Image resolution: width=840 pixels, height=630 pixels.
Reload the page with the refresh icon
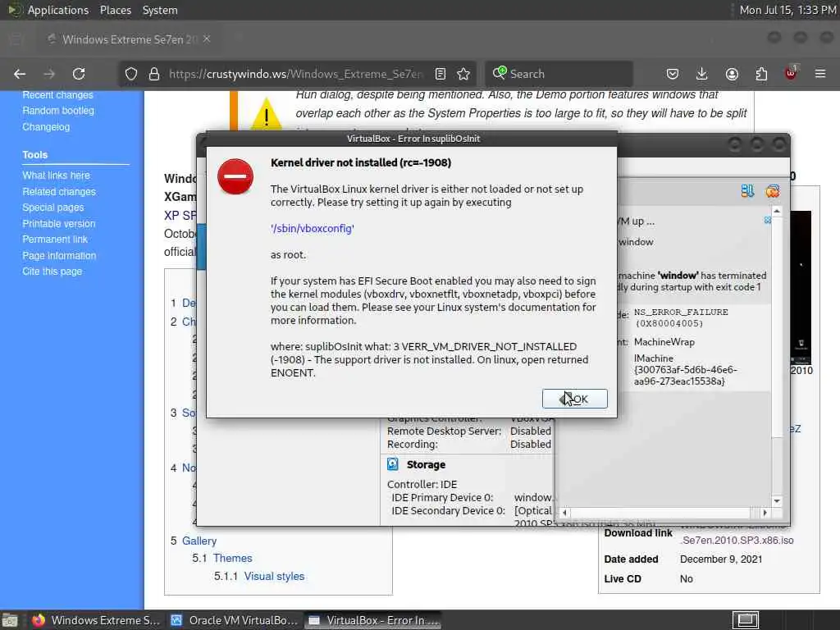point(79,74)
